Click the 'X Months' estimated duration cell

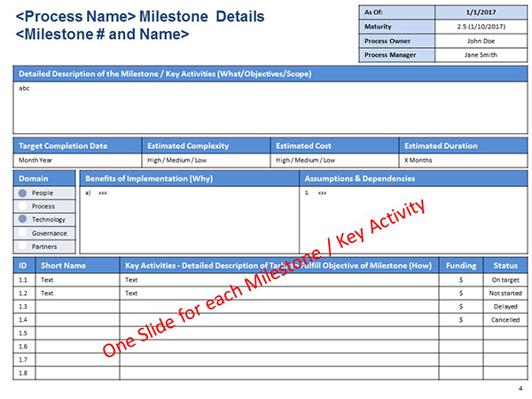[x=462, y=160]
